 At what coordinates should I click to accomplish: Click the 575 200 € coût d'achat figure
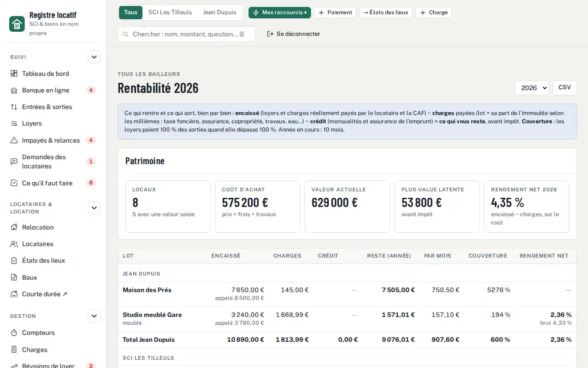tap(245, 202)
